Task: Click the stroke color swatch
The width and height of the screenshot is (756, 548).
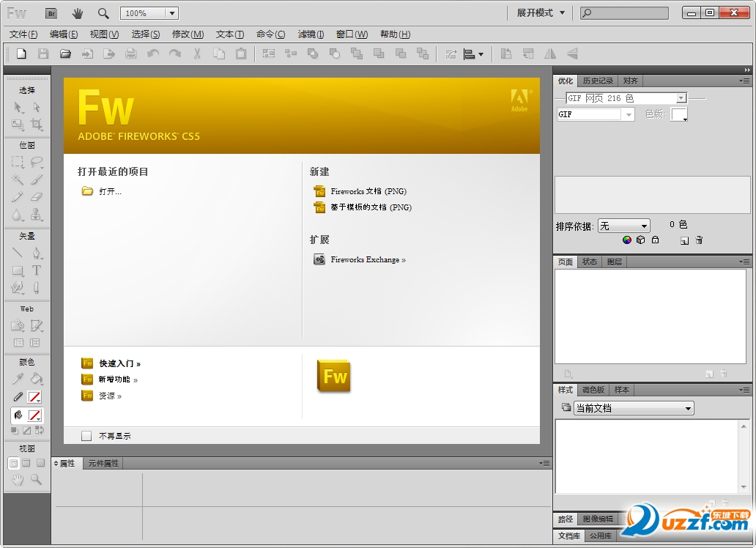Action: [x=34, y=397]
